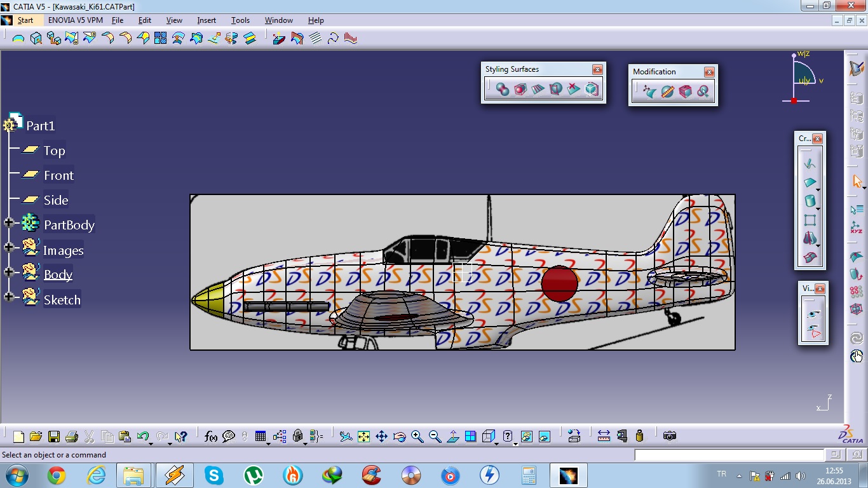
Task: Click the XYZ axis system icon
Action: pyautogui.click(x=857, y=228)
